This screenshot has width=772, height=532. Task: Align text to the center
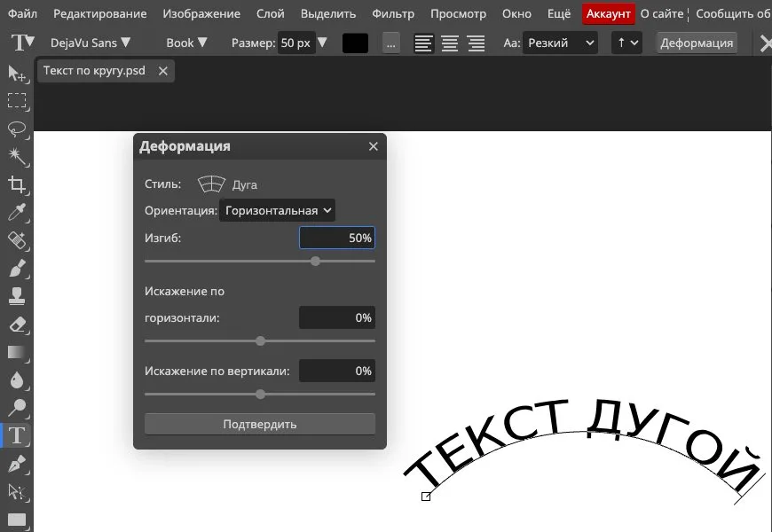[450, 43]
